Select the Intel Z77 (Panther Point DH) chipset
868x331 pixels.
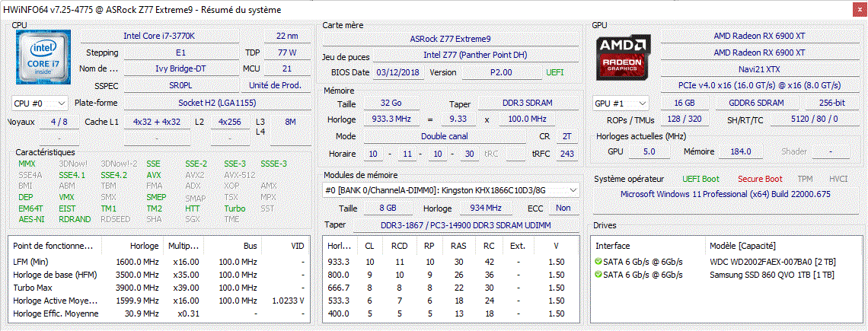click(x=475, y=56)
